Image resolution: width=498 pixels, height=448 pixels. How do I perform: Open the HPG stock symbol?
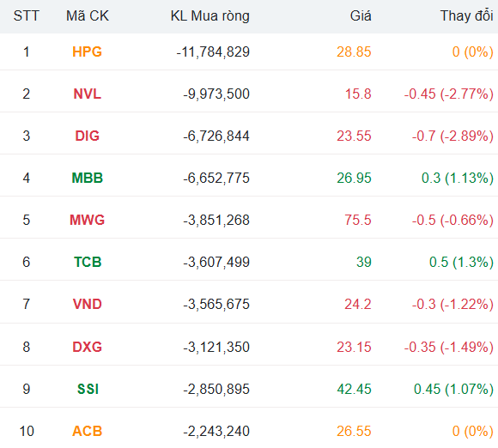pos(87,51)
